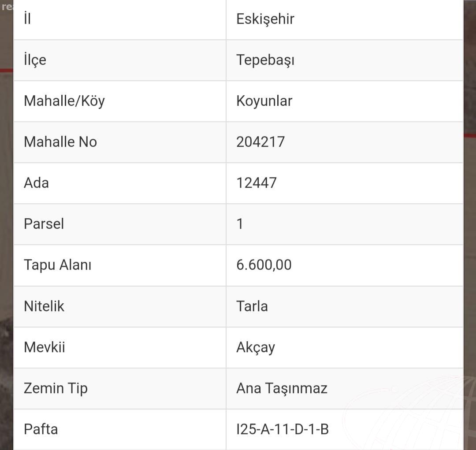Select the Ada row label
Image resolution: width=476 pixels, height=450 pixels.
click(x=36, y=183)
